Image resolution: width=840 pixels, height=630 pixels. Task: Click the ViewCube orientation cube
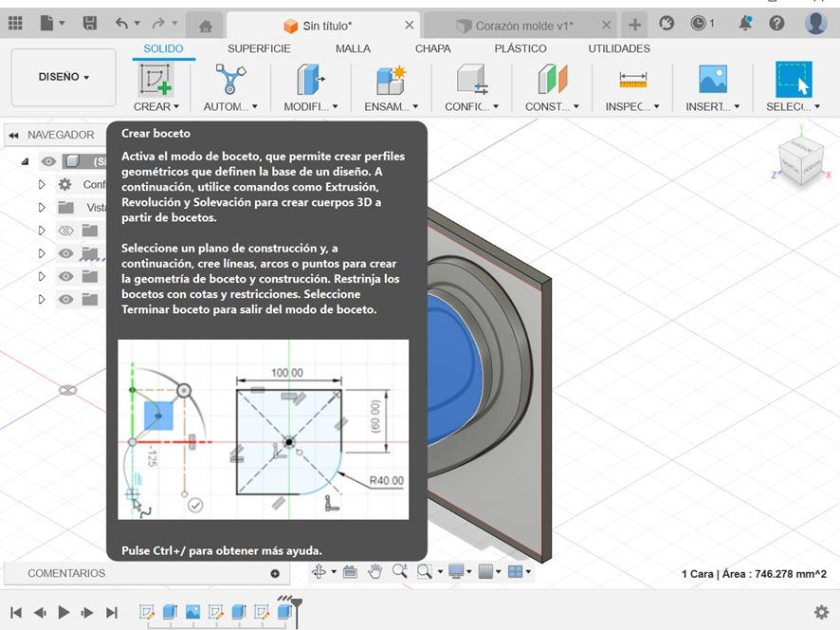pyautogui.click(x=801, y=159)
